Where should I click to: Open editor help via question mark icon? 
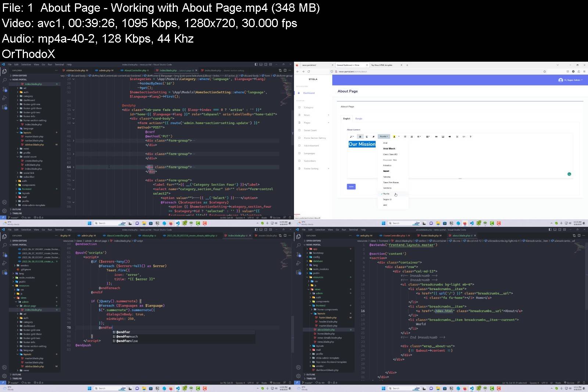(x=470, y=137)
